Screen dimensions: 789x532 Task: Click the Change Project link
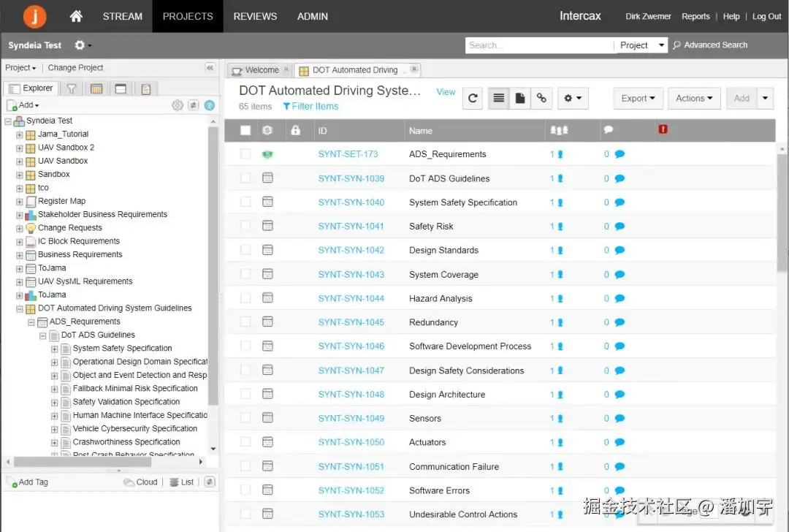point(75,67)
